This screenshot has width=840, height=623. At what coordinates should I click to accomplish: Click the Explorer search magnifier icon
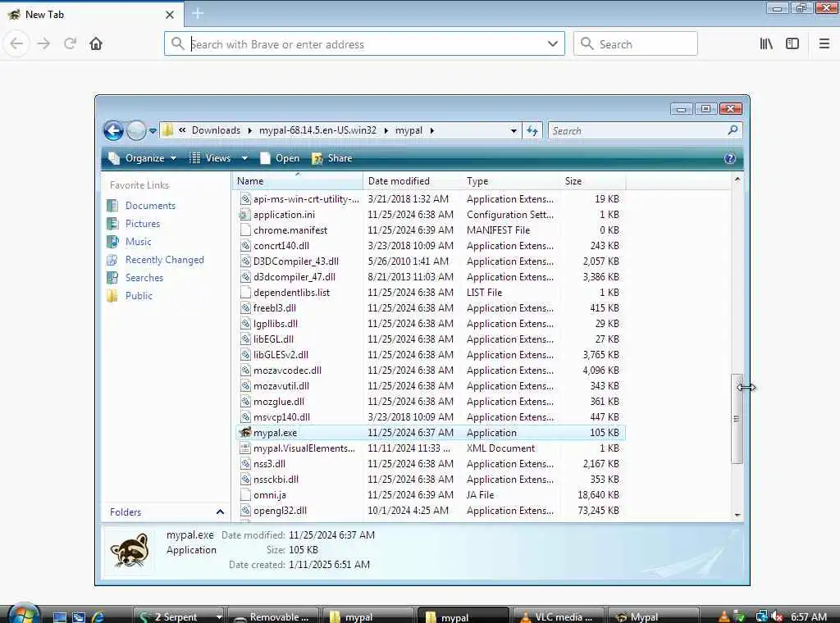point(733,130)
